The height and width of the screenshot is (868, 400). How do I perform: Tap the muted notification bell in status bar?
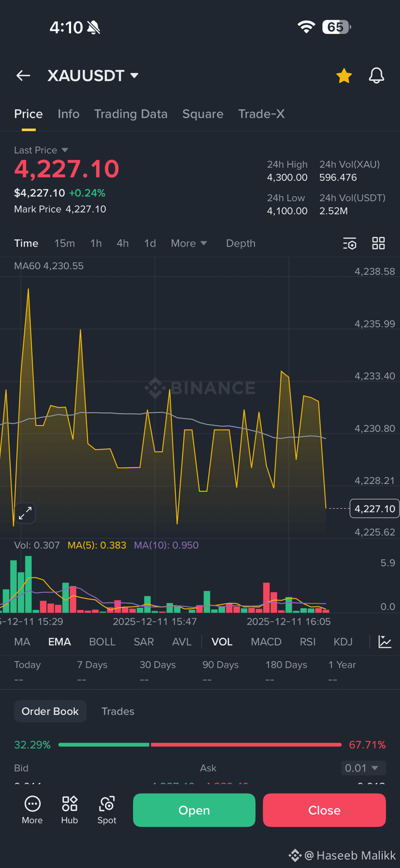click(x=94, y=28)
